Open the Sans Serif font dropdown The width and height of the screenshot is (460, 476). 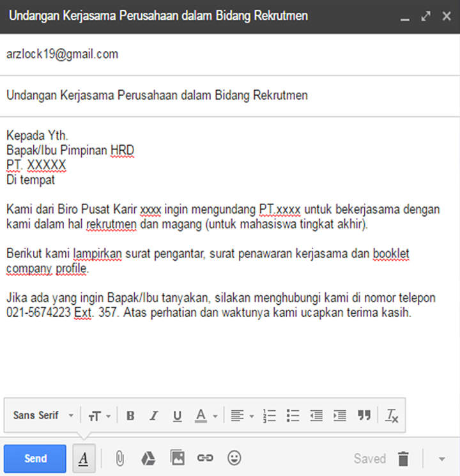(43, 415)
